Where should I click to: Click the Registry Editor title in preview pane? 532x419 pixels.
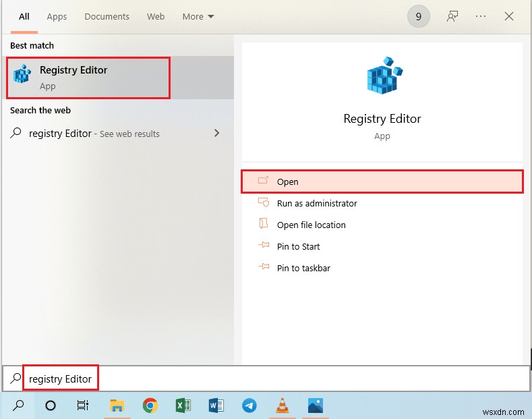click(382, 119)
